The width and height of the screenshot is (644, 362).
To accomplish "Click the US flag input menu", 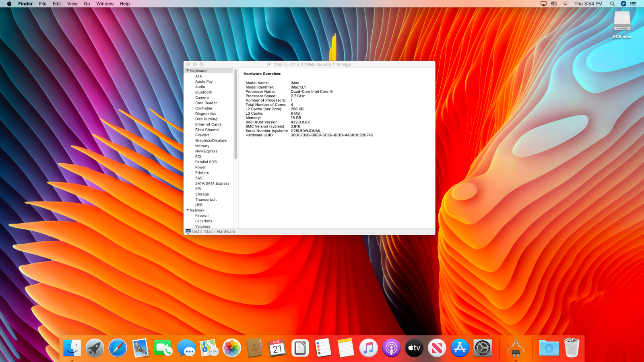I will point(554,4).
